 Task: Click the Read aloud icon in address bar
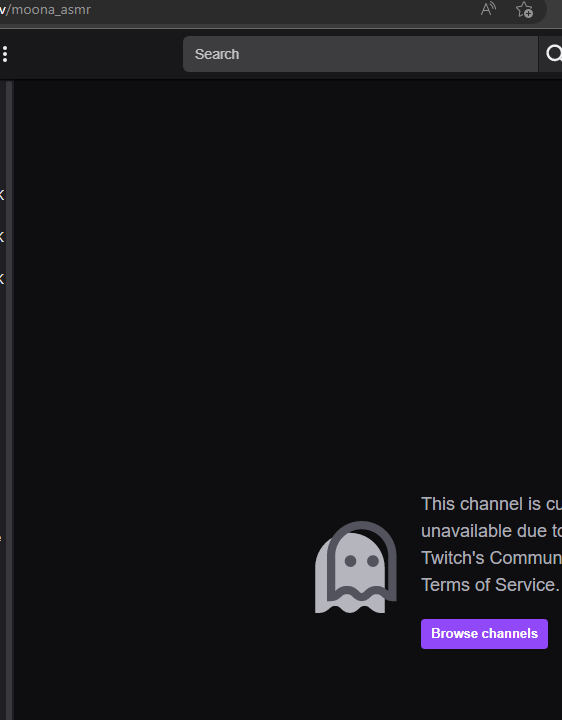[x=488, y=9]
